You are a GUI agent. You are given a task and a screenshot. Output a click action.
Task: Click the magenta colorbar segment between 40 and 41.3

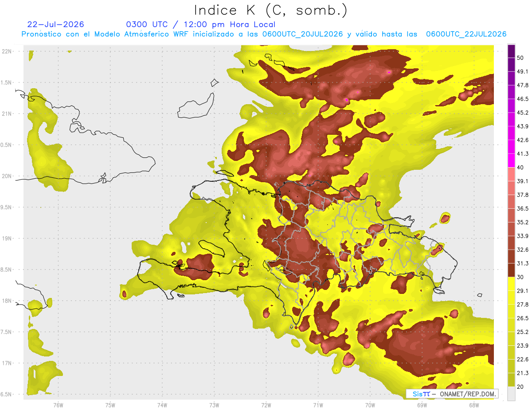pos(511,160)
